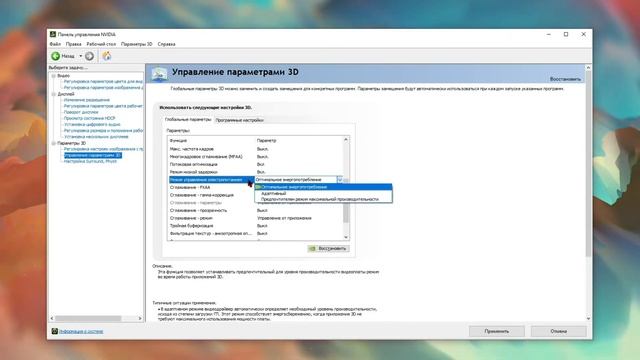The width and height of the screenshot is (640, 360).
Task: Click the 3D settings page header icon
Action: 159,74
